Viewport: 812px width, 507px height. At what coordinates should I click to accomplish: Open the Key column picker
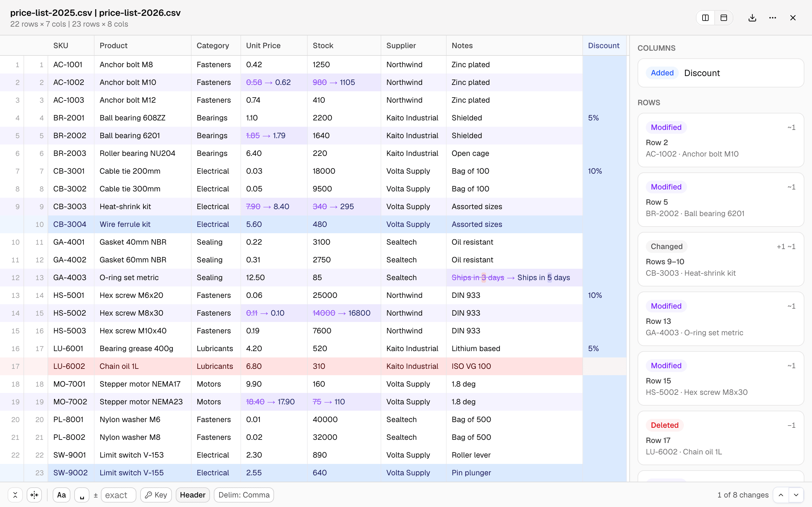tap(156, 495)
